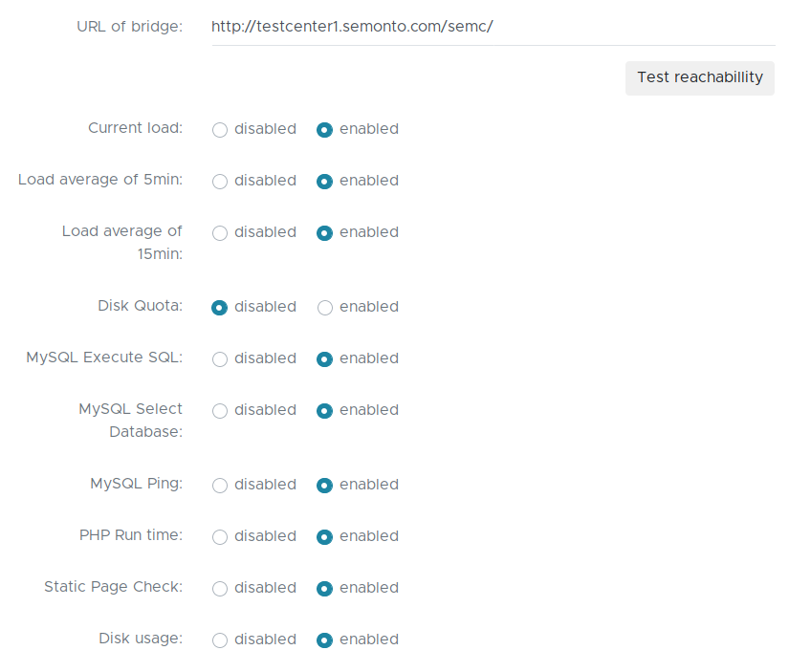Enable the Disk Quota check
This screenshot has height=672, width=789.
(x=325, y=307)
